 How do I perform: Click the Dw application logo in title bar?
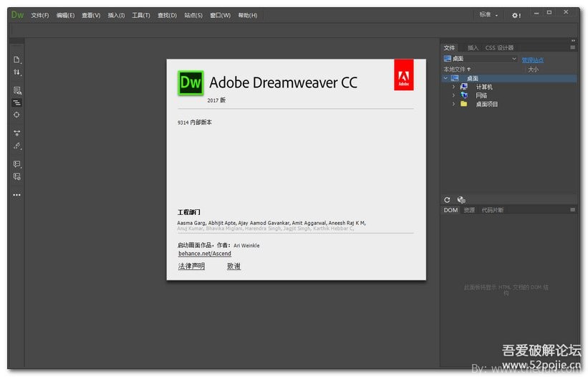click(17, 15)
